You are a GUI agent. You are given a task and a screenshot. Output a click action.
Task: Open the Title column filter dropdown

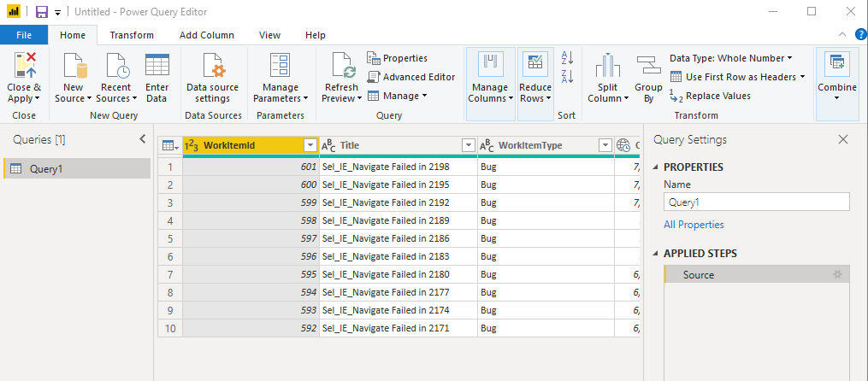[469, 145]
